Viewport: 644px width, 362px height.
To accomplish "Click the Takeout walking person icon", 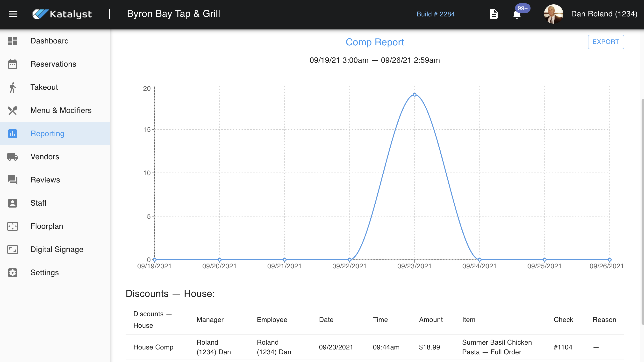I will click(x=13, y=87).
